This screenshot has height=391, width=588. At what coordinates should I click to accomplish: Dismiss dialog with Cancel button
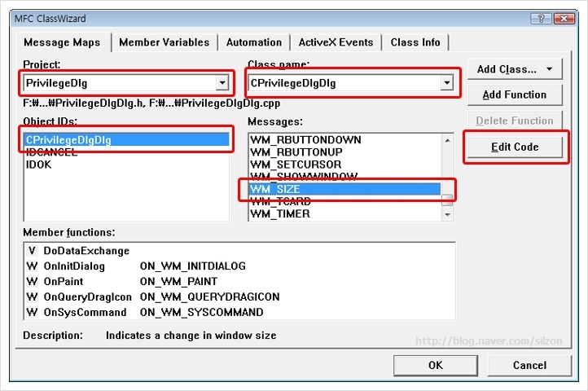click(x=529, y=366)
